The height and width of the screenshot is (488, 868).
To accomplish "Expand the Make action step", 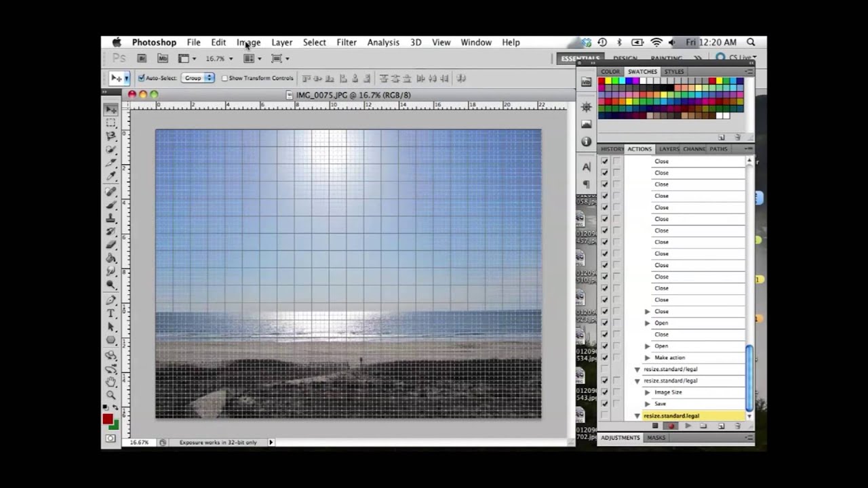I will (648, 358).
